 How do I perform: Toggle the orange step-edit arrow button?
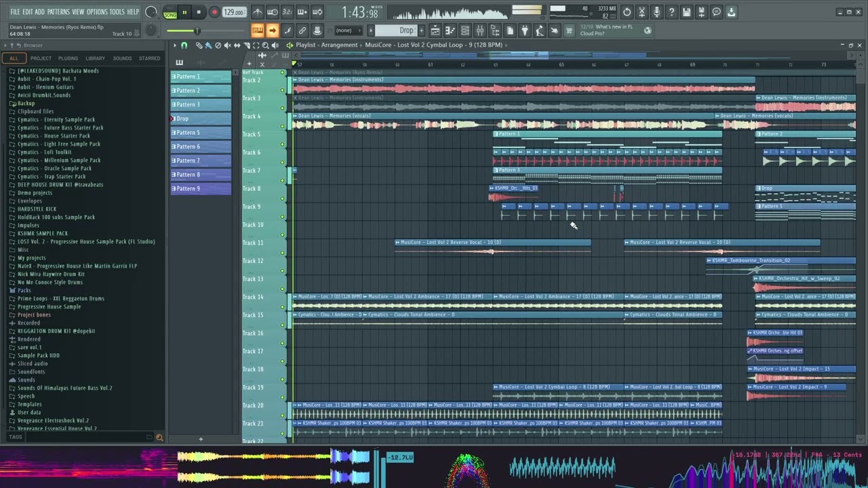273,30
